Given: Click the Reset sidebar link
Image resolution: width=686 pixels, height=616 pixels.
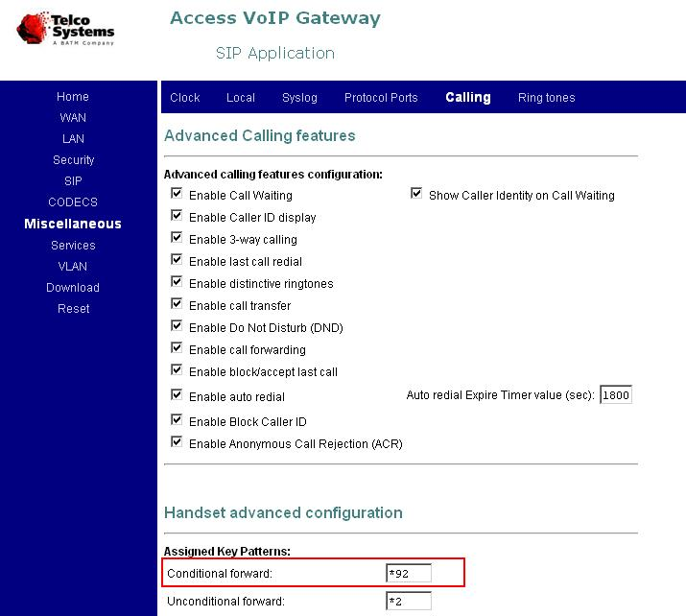Looking at the screenshot, I should pyautogui.click(x=74, y=309).
